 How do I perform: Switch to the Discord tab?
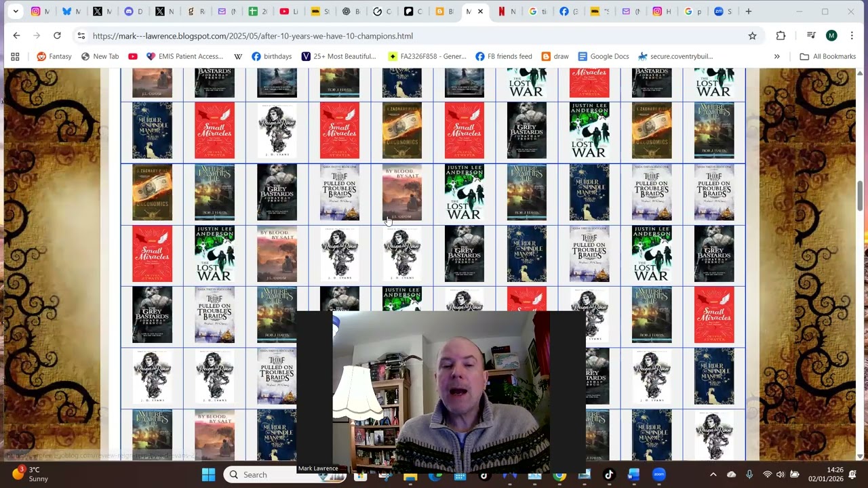coord(134,12)
